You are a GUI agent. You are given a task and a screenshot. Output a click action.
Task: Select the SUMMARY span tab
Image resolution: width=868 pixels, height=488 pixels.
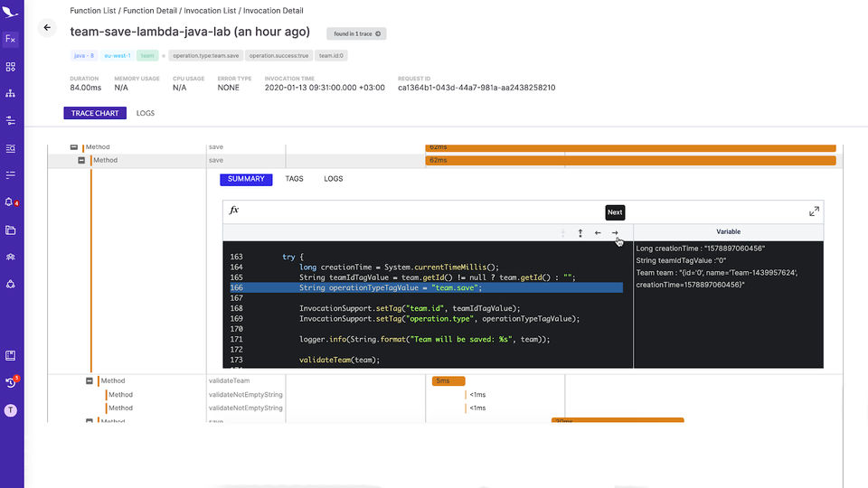coord(246,179)
